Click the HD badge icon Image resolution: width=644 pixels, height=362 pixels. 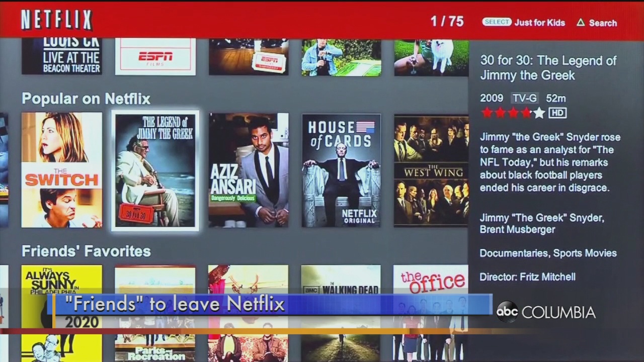pos(557,113)
